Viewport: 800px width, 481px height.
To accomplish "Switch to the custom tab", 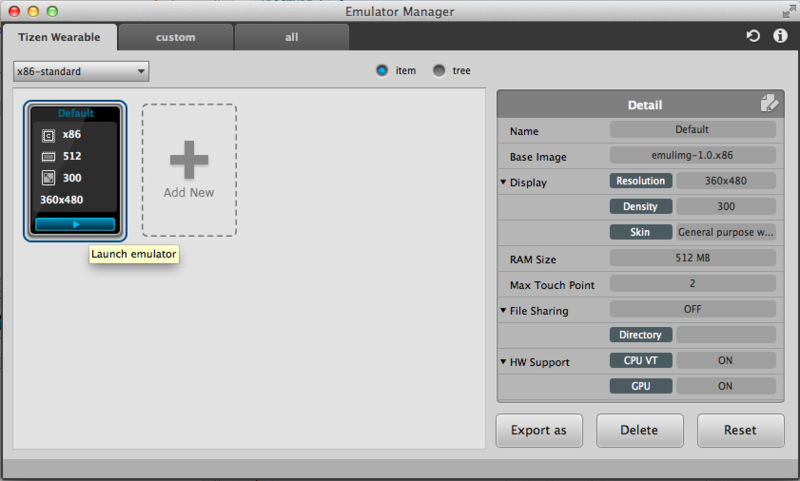I will pyautogui.click(x=176, y=37).
